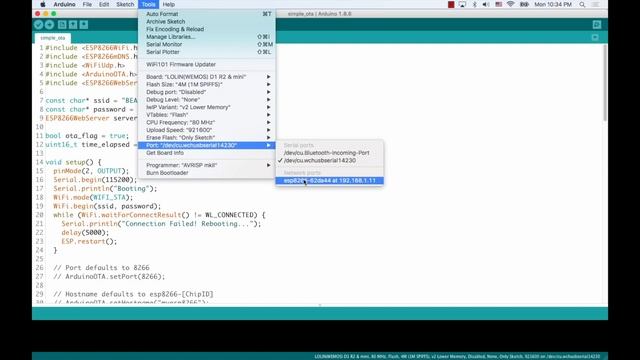Click the Verify sketch checkmark icon
Viewport: 640px width, 360px height.
(38, 25)
